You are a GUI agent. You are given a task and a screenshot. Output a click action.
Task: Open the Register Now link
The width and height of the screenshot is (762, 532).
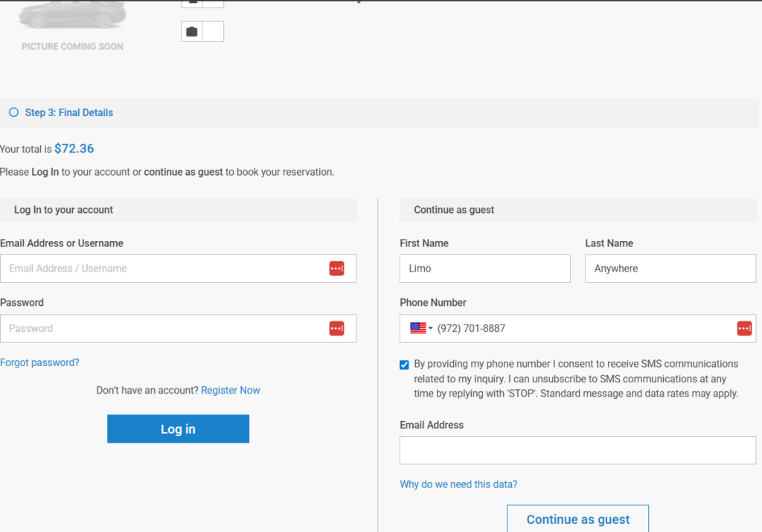pos(230,390)
